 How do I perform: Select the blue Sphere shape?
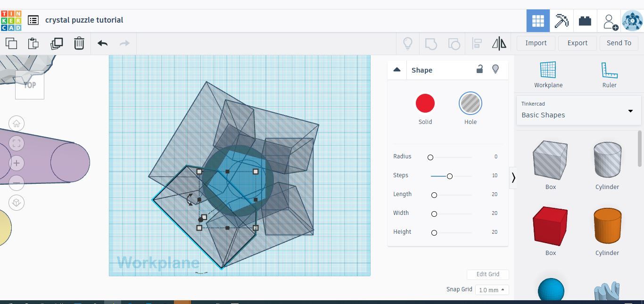(551, 289)
